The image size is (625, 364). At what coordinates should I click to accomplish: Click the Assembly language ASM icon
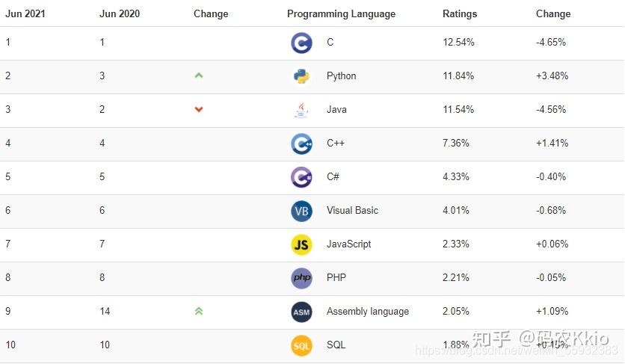pyautogui.click(x=301, y=312)
